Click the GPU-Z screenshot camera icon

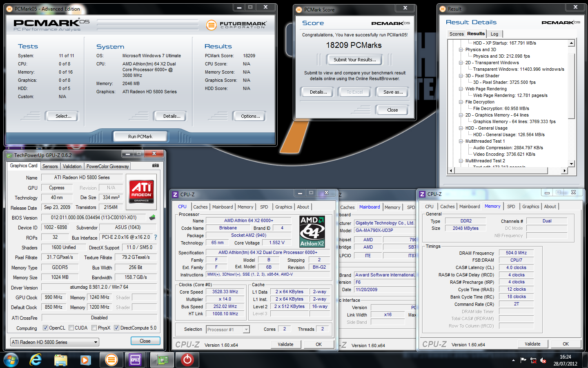(156, 166)
